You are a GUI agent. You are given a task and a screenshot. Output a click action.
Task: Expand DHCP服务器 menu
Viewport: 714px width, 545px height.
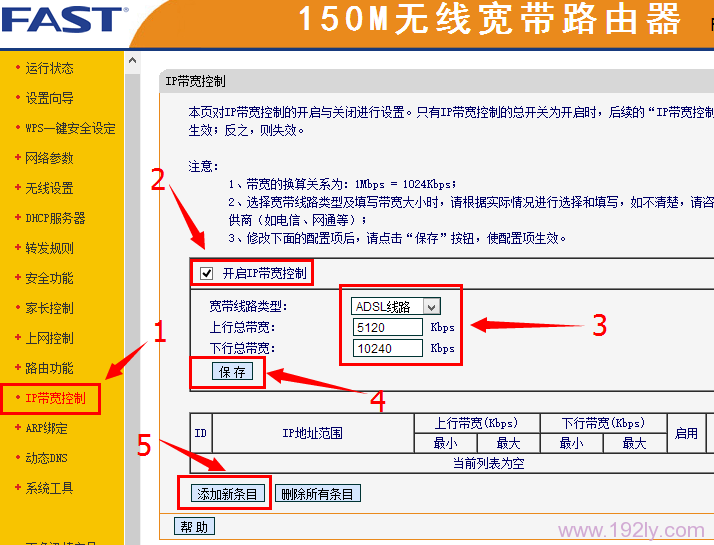(x=55, y=218)
